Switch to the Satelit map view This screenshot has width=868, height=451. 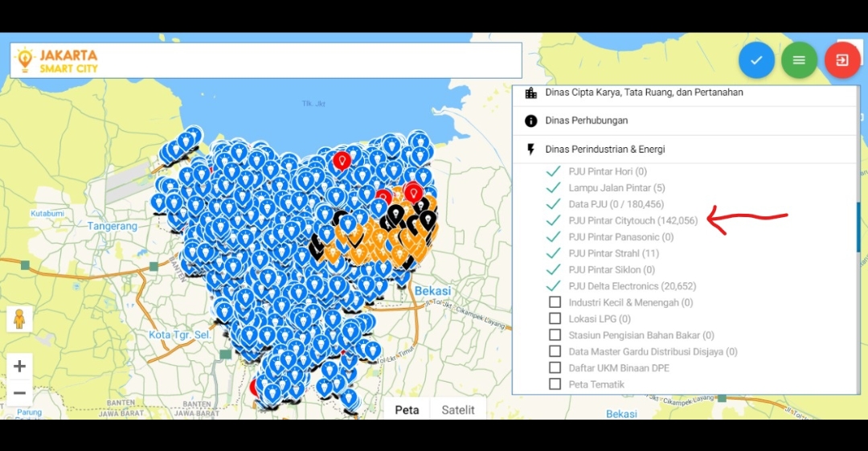(458, 410)
